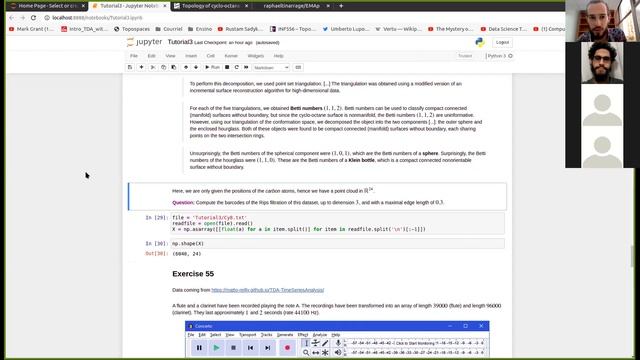Switch to Topology of cyclo-octane browser tab
The image size is (640, 360).
[x=211, y=6]
